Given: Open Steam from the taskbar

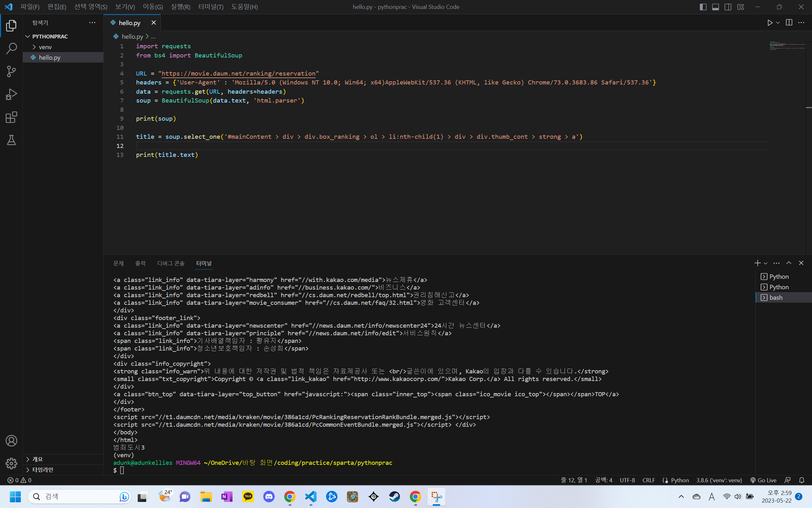Looking at the screenshot, I should [x=395, y=497].
